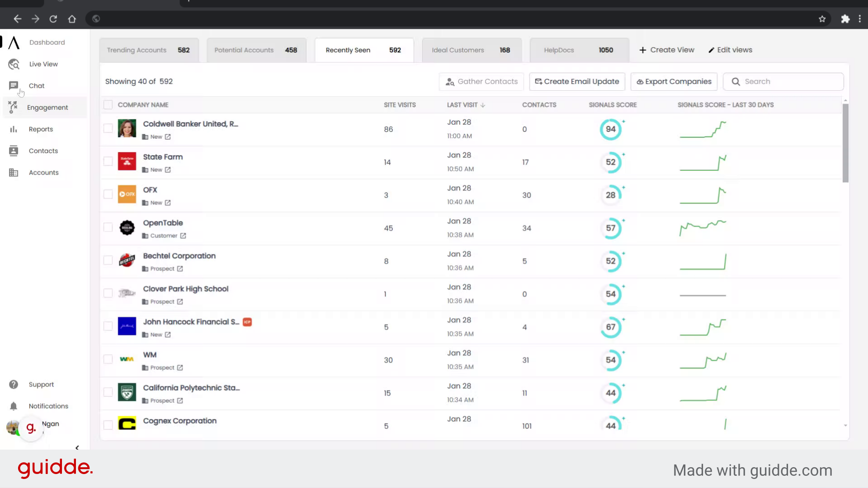Check the OFX row checkbox
Screen dimensions: 868x488
(108, 194)
